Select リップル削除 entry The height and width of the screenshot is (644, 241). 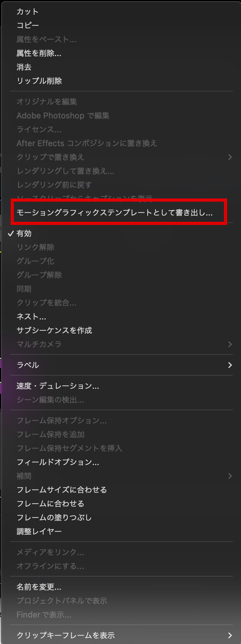(x=39, y=81)
